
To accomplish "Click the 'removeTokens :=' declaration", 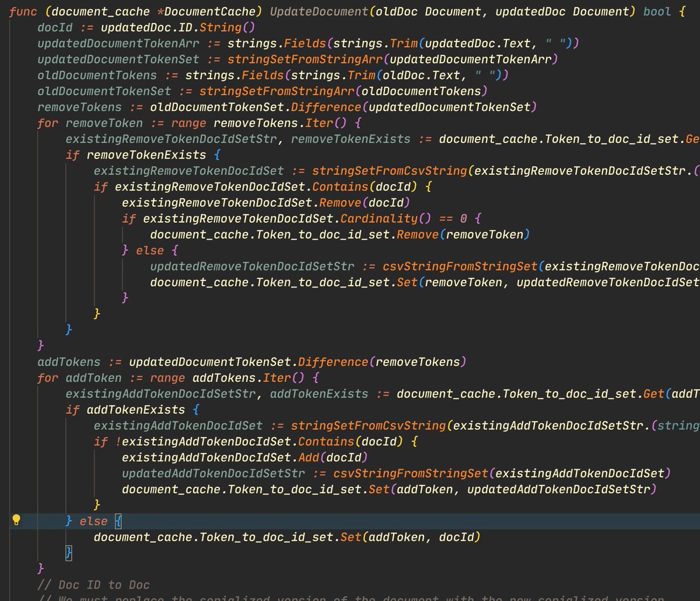I will tap(90, 107).
